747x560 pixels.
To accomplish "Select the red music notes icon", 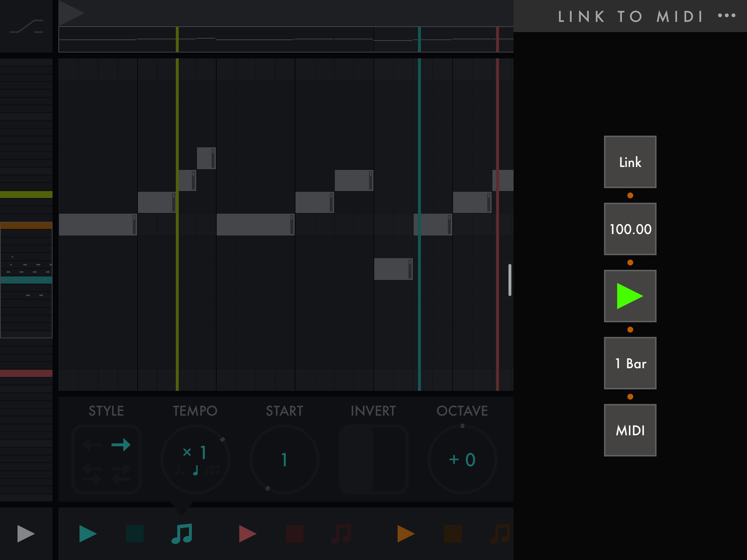I will click(x=341, y=534).
